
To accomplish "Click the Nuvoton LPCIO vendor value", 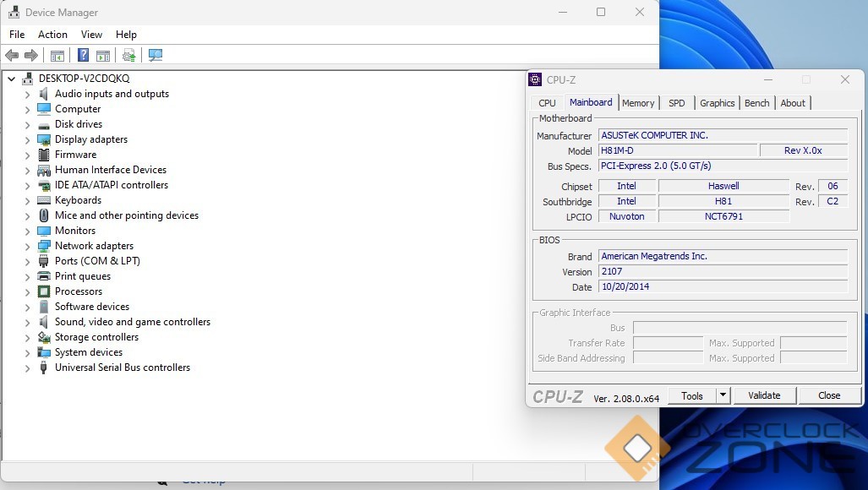I will pos(626,216).
